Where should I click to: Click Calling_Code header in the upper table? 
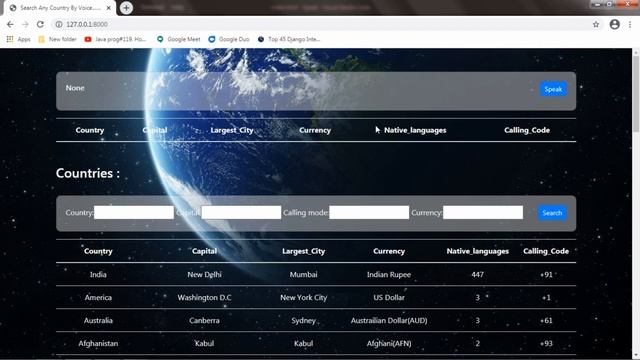click(527, 130)
